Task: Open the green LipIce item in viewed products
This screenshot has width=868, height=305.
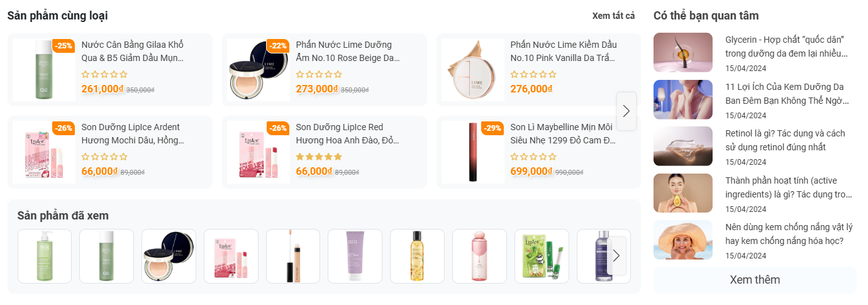Action: click(542, 256)
